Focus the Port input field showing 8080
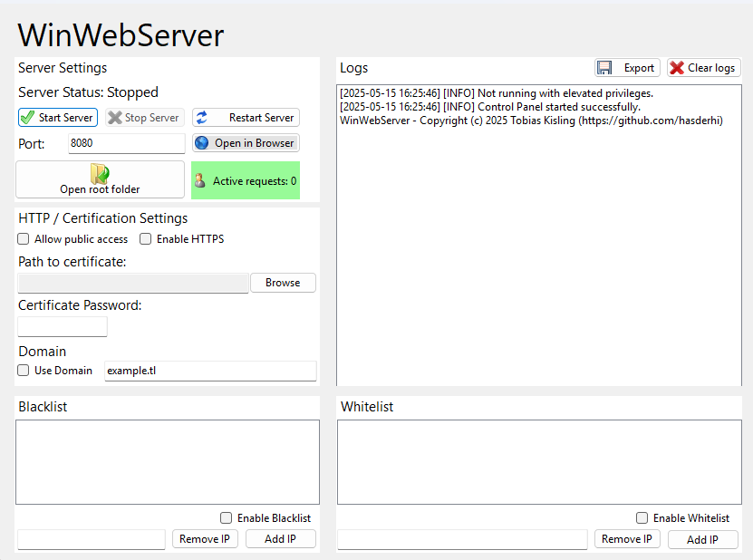This screenshot has width=753, height=560. (126, 143)
